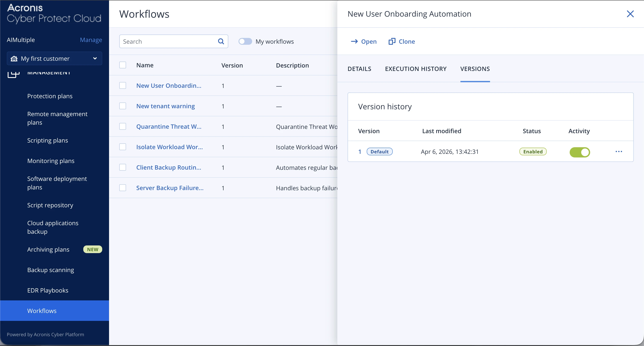Open Remote management plans in sidebar

coord(57,118)
